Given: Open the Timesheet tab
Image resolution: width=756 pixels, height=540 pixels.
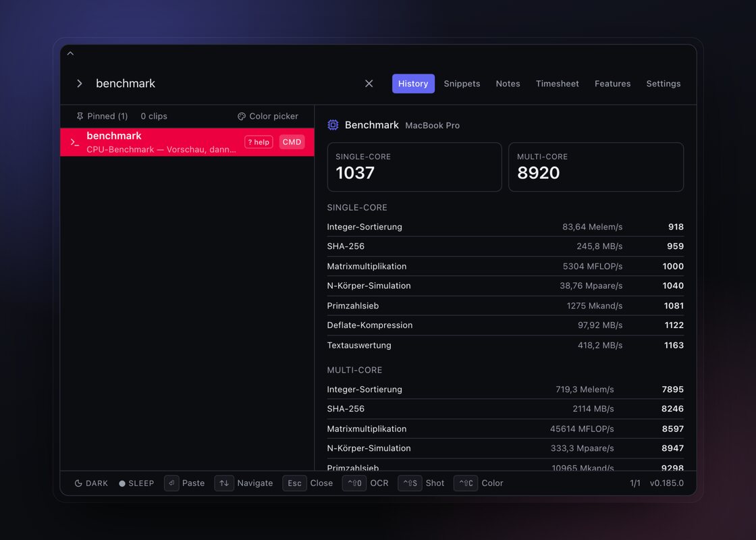Looking at the screenshot, I should pos(558,84).
